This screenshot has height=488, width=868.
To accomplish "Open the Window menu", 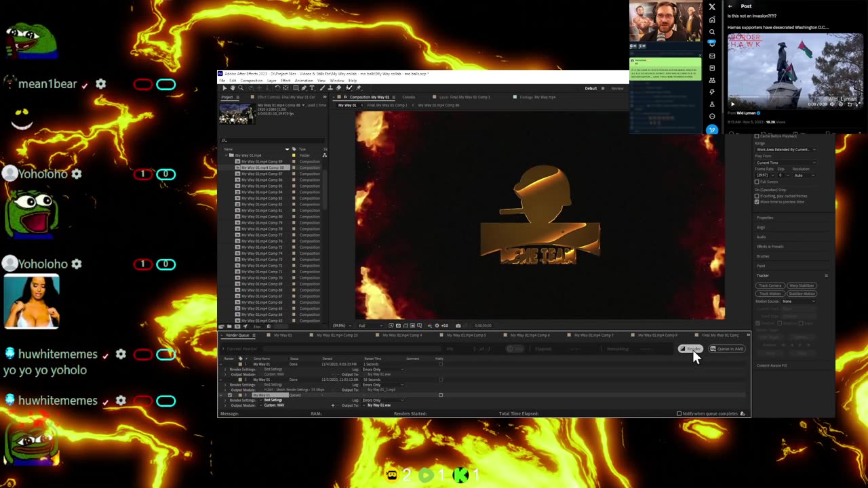I will [x=337, y=81].
